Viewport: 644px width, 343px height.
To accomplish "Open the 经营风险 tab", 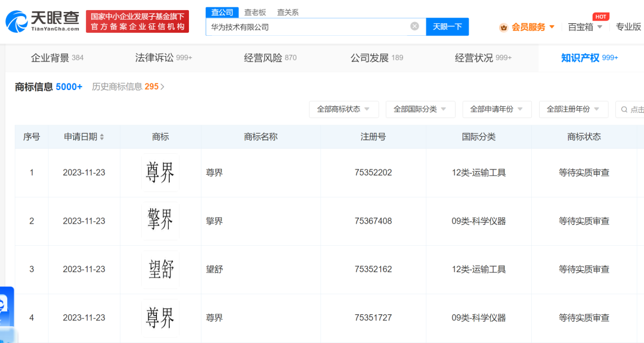I will pos(270,58).
